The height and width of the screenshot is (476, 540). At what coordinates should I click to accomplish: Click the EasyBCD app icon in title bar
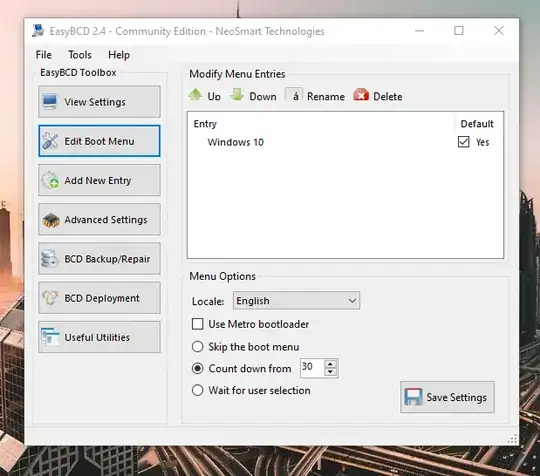click(38, 31)
